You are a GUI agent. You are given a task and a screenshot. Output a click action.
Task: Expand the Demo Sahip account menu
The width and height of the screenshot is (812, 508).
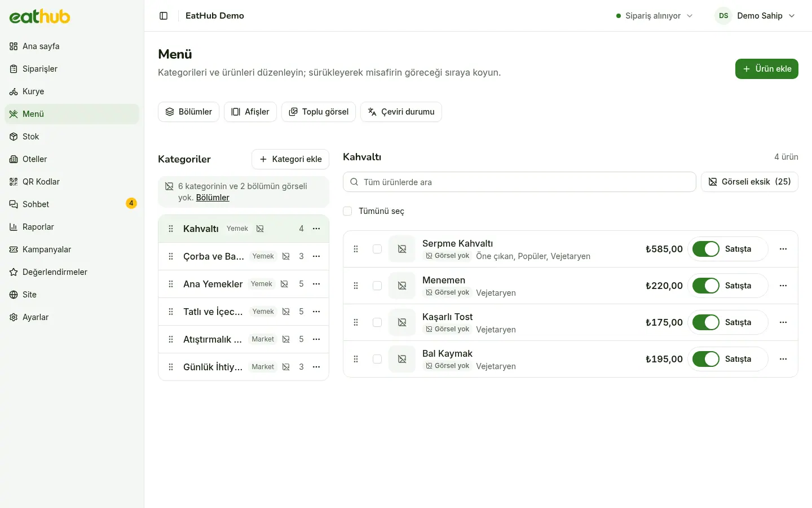(x=756, y=16)
